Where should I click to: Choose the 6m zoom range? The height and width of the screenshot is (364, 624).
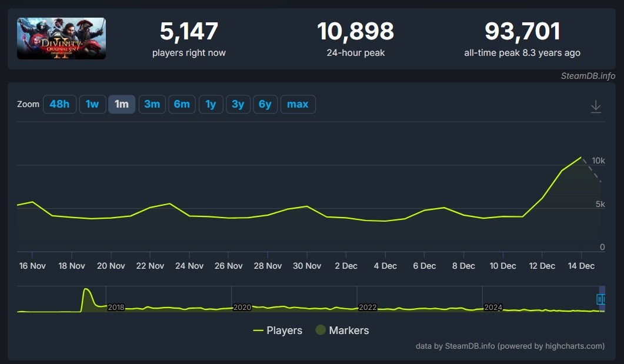(182, 104)
